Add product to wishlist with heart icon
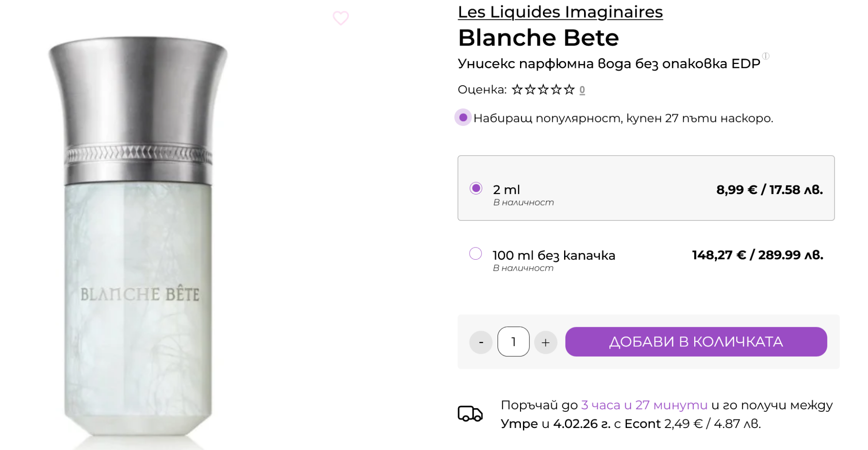Screen dimensions: 868x450 coord(340,18)
